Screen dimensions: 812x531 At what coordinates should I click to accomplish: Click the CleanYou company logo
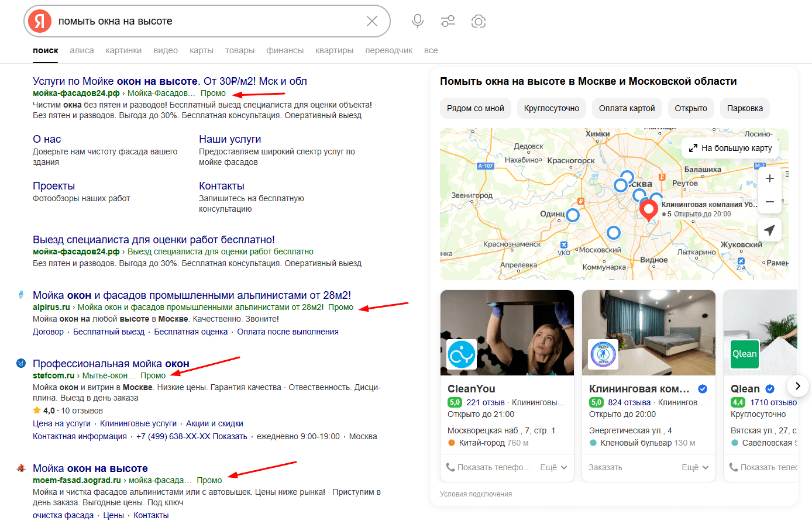(462, 354)
